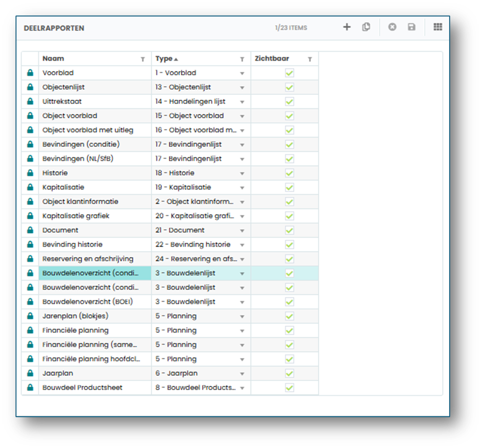Screen dimensions: 481x448
Task: Click lock icon on Bouwdelenoverzicht (BOEI) row
Action: (30, 302)
